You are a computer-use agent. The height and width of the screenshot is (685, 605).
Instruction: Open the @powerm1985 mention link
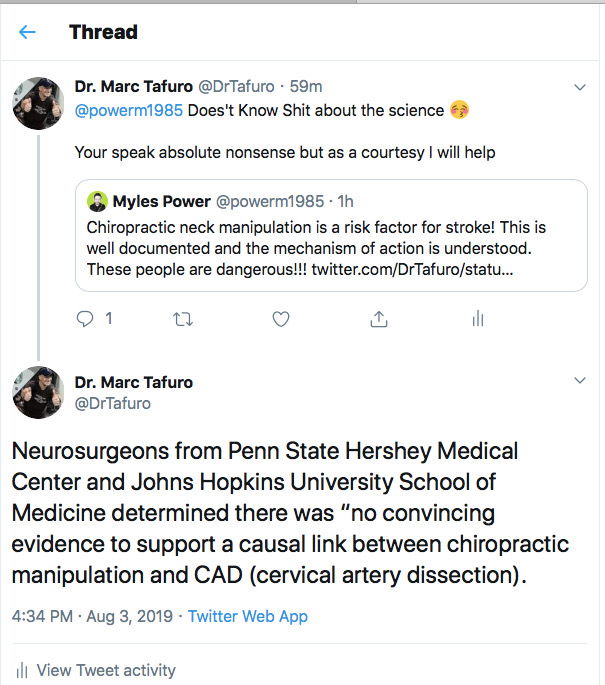[x=129, y=110]
